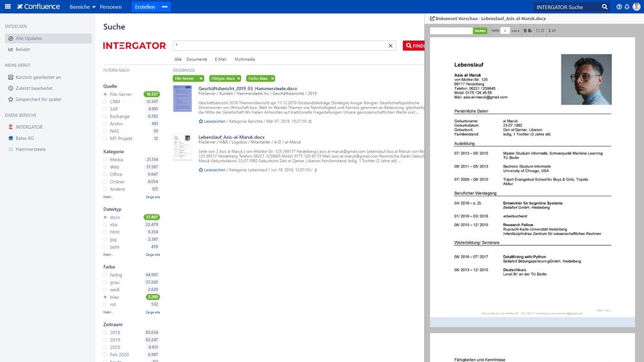Click the Balsa AG space icon

pos(11,138)
